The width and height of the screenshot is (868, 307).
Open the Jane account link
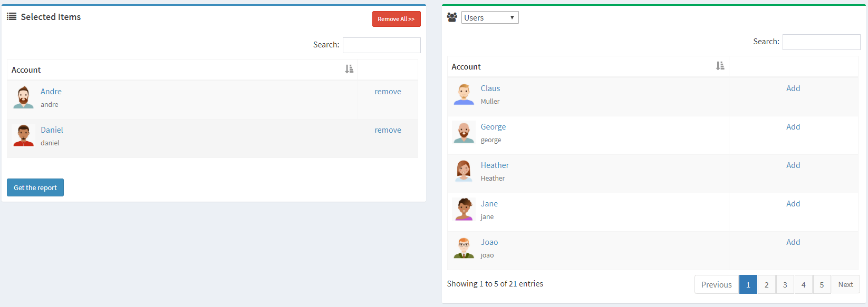click(489, 204)
